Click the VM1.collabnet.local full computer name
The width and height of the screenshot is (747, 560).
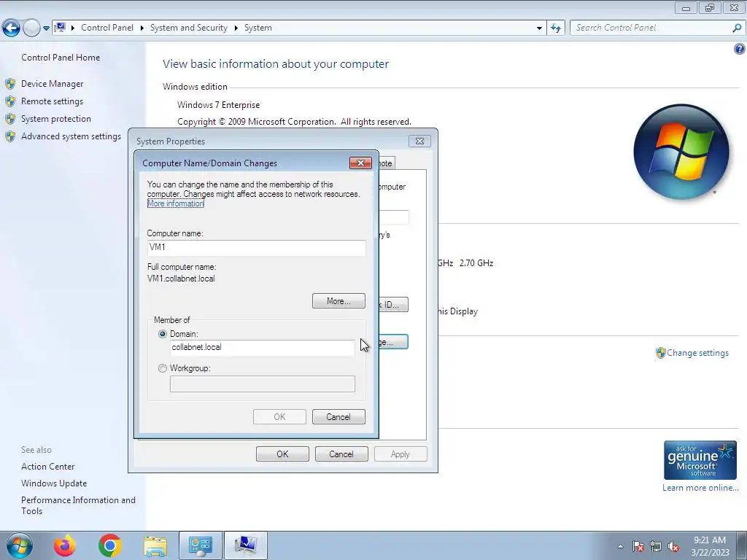tap(181, 279)
